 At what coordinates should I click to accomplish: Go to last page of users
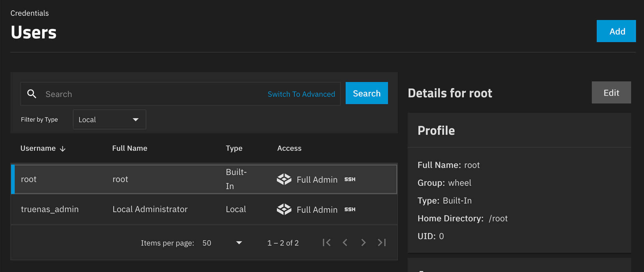click(382, 242)
